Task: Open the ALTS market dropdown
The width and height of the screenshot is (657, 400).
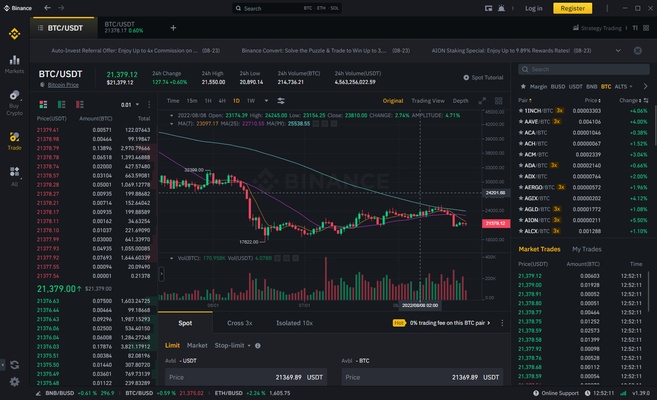Action: coord(623,86)
